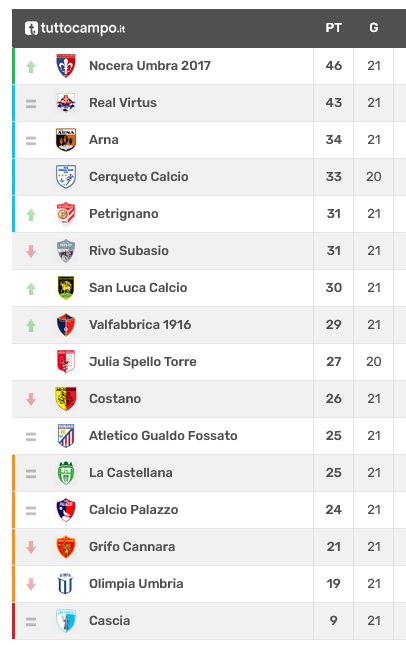Viewport: 406px width, 652px height.
Task: Select the red down arrow beside Rivo Subasio
Action: tap(31, 251)
